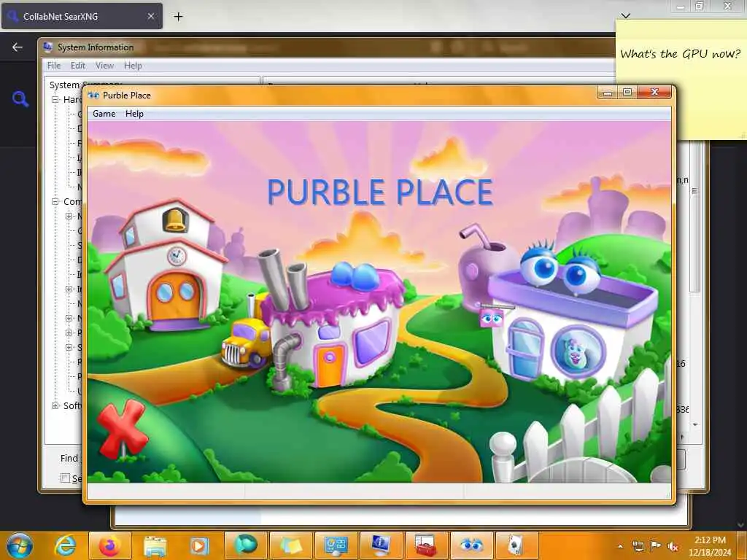Open the Edit menu in System Information
The height and width of the screenshot is (560, 747).
pos(77,66)
